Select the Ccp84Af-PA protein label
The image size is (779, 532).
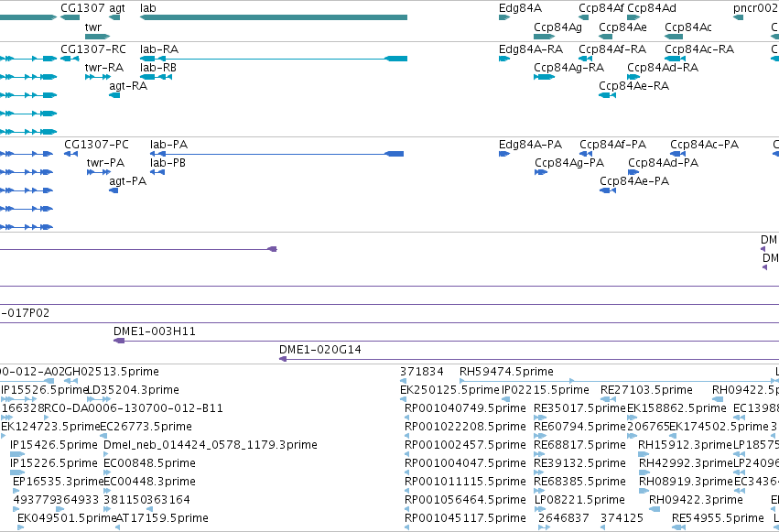(612, 145)
